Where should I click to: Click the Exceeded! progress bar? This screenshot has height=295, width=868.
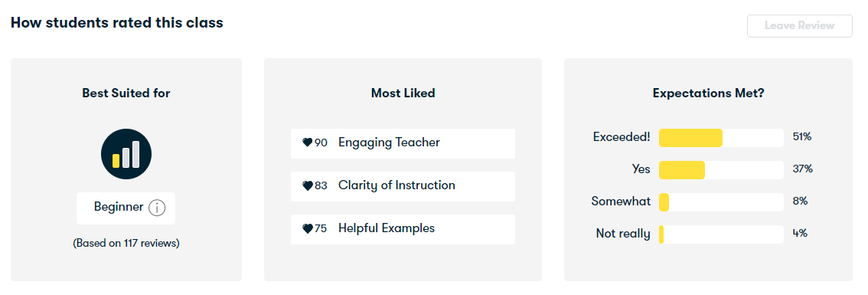[x=721, y=137]
